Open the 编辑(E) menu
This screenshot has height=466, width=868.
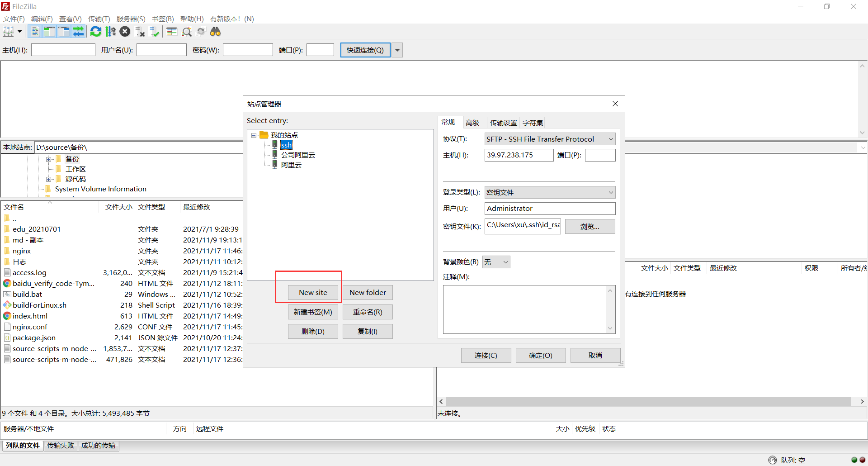tap(42, 19)
